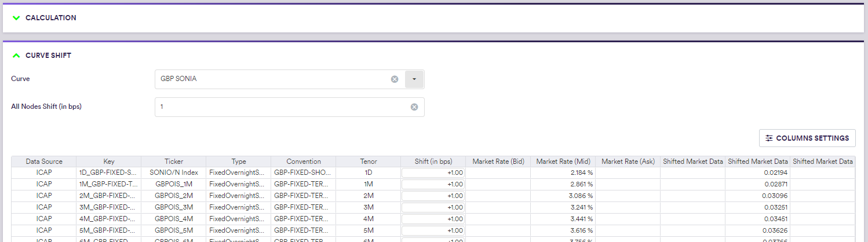
Task: Collapse the Curve Shift section chevron
Action: (x=16, y=56)
